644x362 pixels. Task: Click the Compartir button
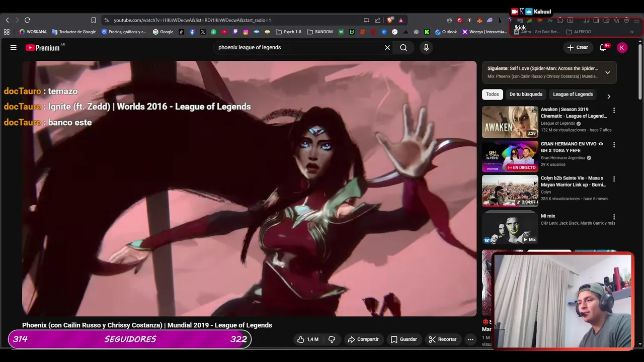pyautogui.click(x=363, y=339)
